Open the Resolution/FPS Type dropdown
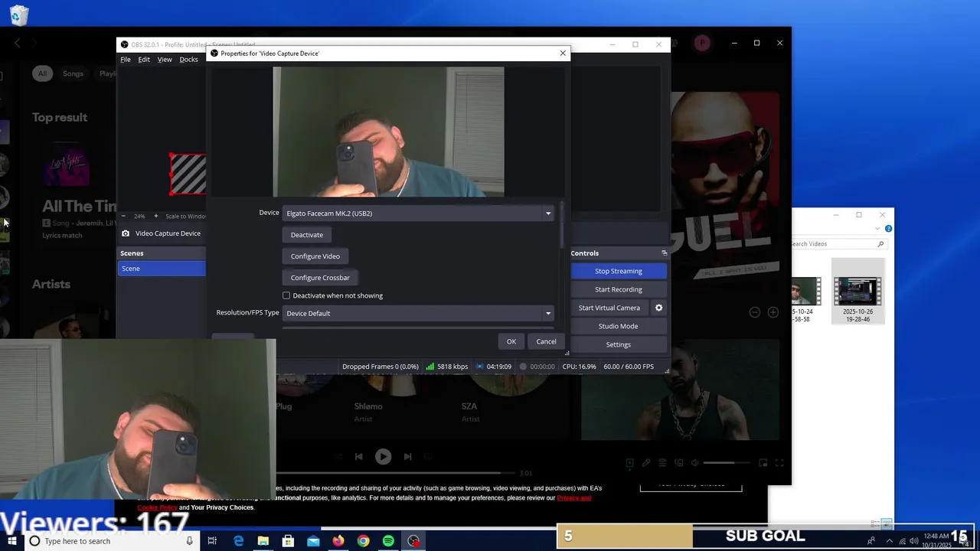Image resolution: width=980 pixels, height=551 pixels. pyautogui.click(x=418, y=313)
